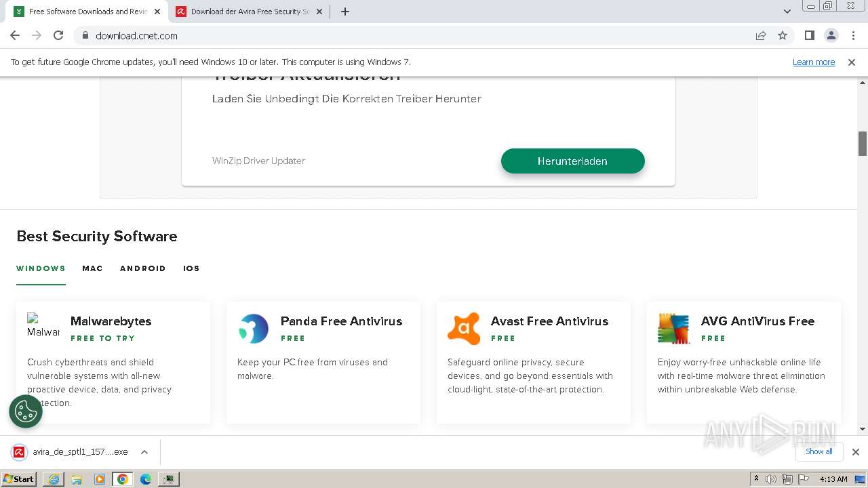The width and height of the screenshot is (868, 488).
Task: Click the taskbar clock showing 4:13 AM
Action: [x=833, y=479]
